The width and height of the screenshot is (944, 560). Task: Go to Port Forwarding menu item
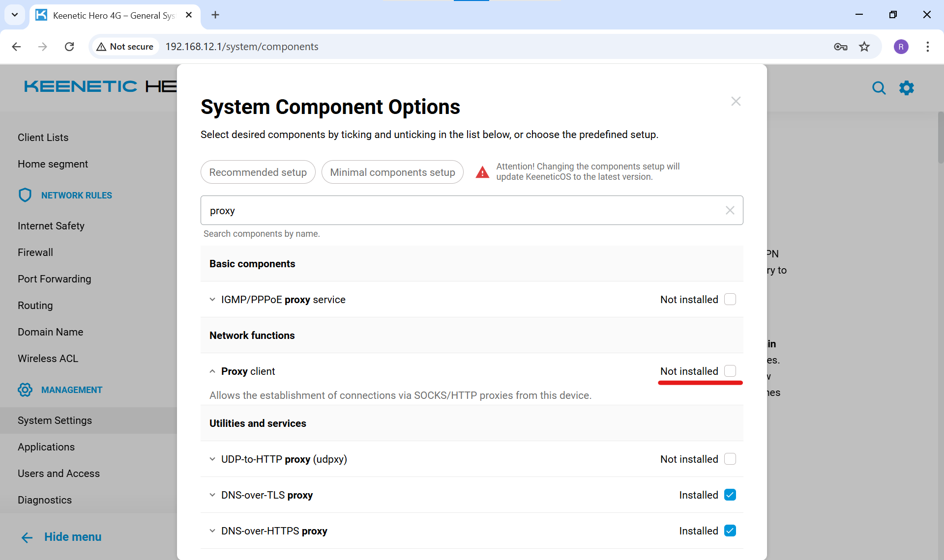(55, 279)
